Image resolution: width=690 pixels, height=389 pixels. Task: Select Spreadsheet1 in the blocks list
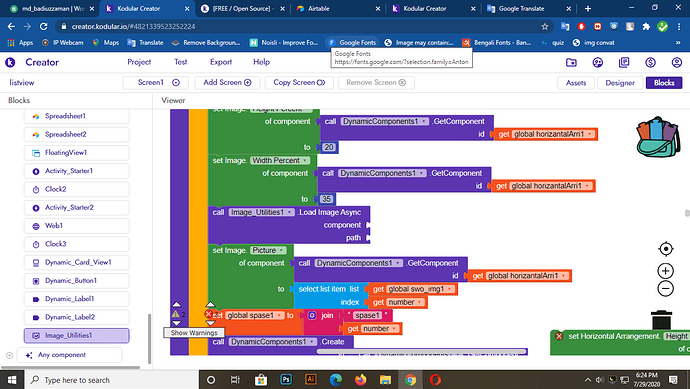coord(77,116)
